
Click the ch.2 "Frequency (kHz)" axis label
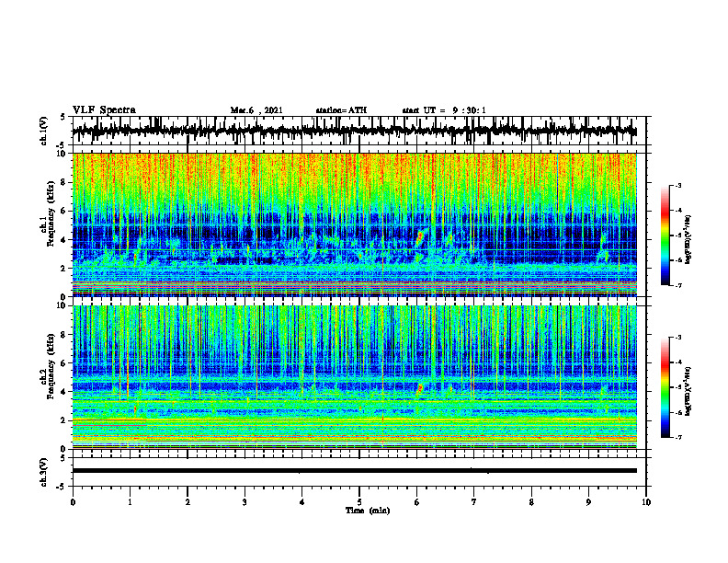pyautogui.click(x=51, y=366)
